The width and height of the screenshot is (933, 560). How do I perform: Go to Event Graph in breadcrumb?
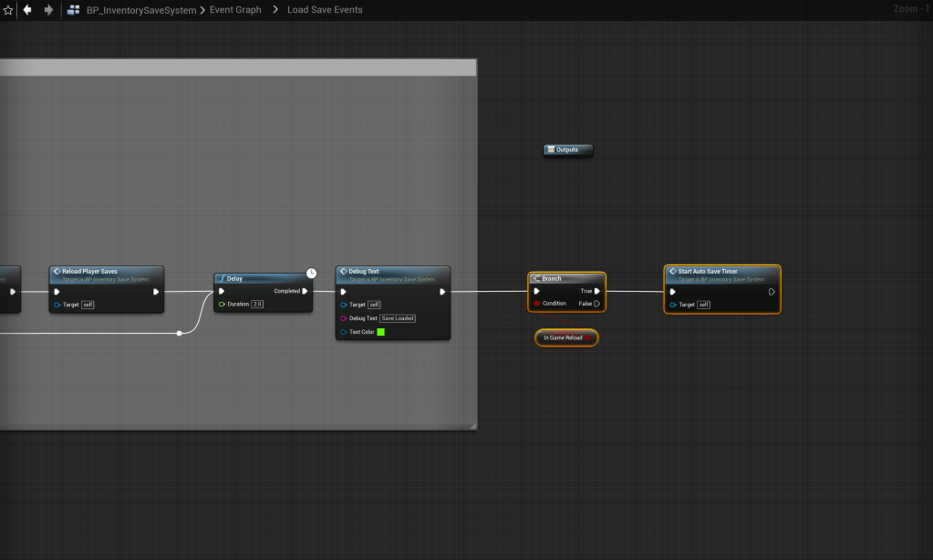(235, 10)
